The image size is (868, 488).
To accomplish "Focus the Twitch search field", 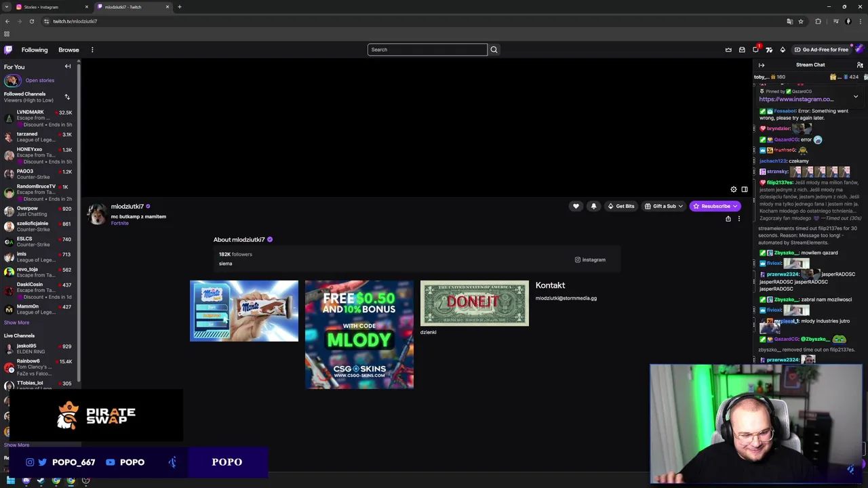I will pos(427,49).
